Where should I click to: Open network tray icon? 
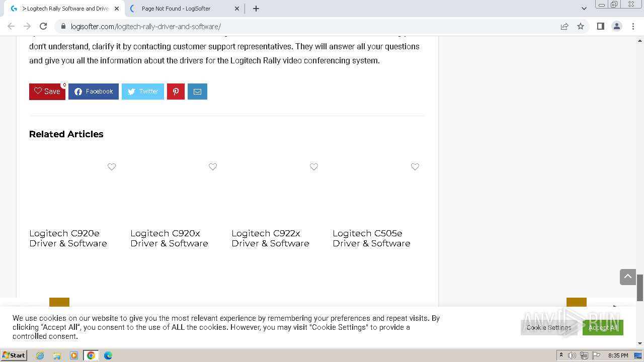tap(584, 355)
